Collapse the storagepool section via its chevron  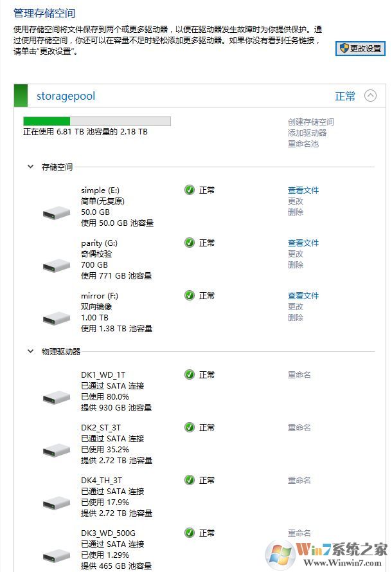[370, 96]
